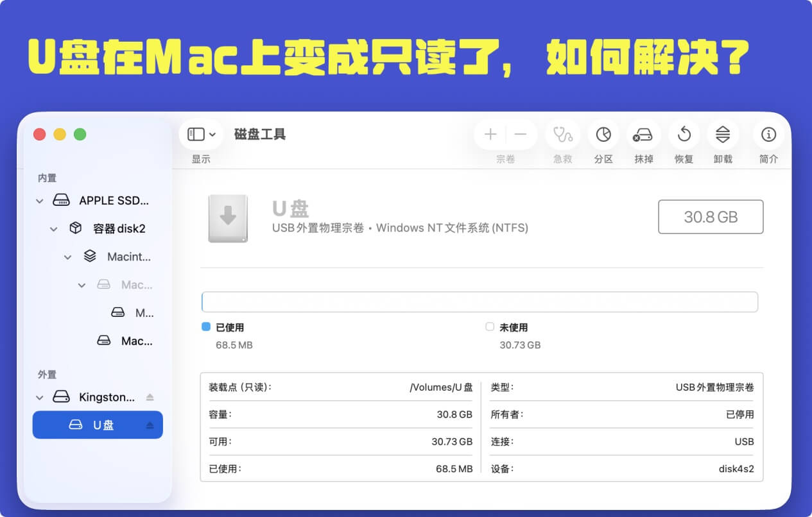The width and height of the screenshot is (812, 517).
Task: Select the 恢复 (Restore) icon
Action: coord(683,135)
